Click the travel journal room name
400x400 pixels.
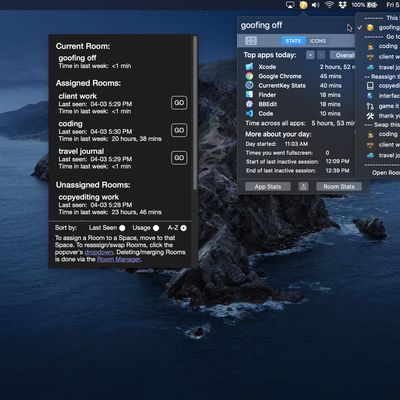81,151
